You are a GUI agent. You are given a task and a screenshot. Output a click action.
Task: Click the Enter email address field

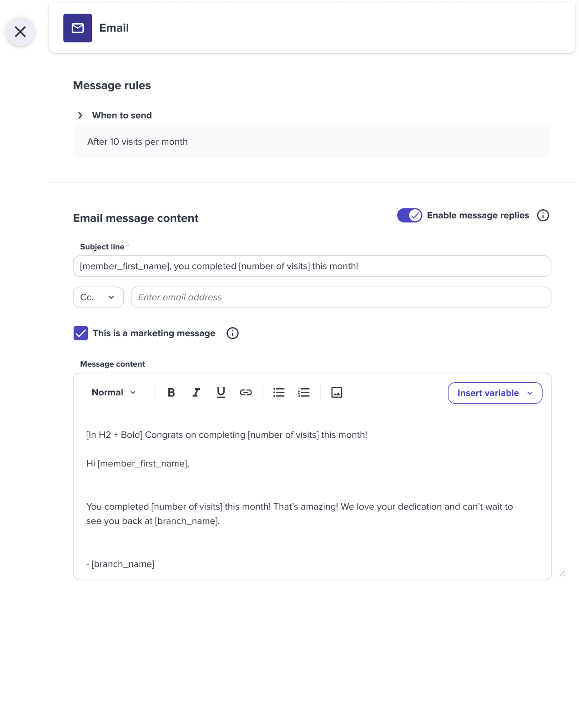click(x=341, y=297)
